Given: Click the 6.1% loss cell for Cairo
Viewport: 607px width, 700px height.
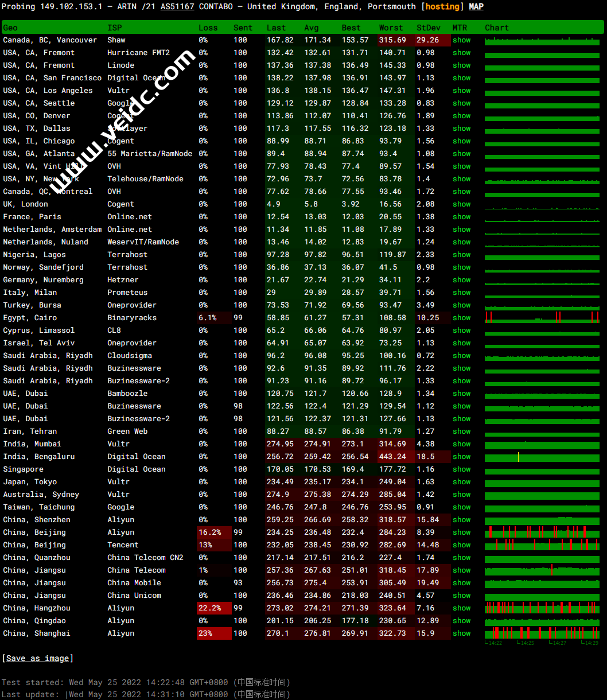Looking at the screenshot, I should (x=214, y=318).
